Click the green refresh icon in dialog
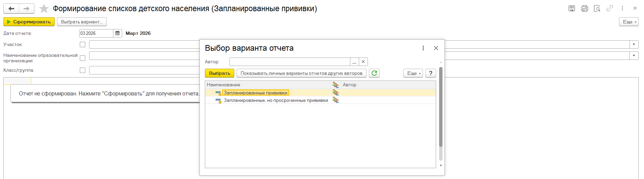The width and height of the screenshot is (644, 179). coord(374,73)
